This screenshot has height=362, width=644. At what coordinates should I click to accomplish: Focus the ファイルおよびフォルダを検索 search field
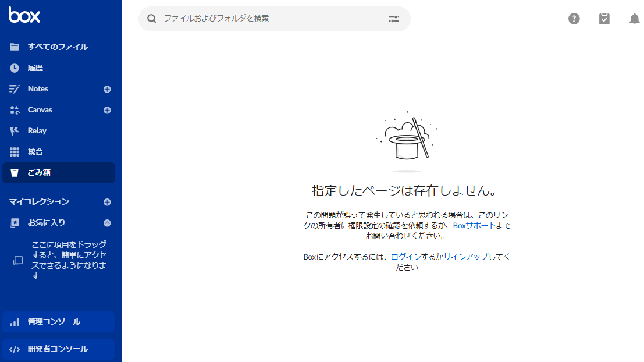268,19
